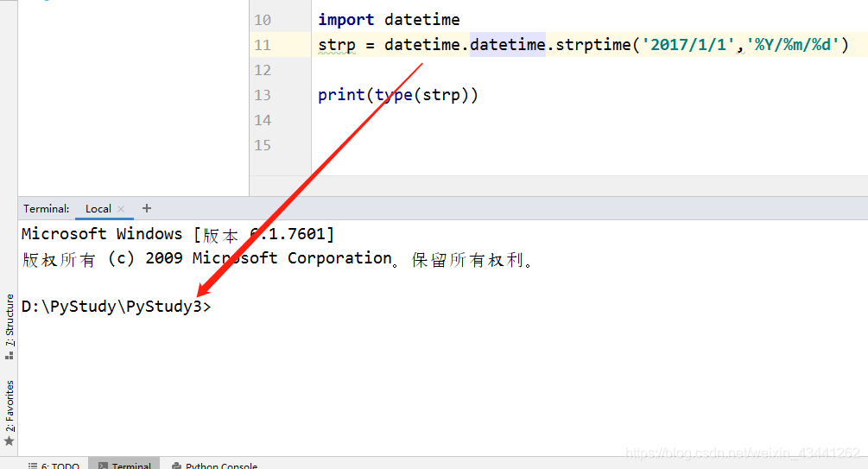The width and height of the screenshot is (868, 469).
Task: Click the 'strptime' method call
Action: tap(592, 45)
